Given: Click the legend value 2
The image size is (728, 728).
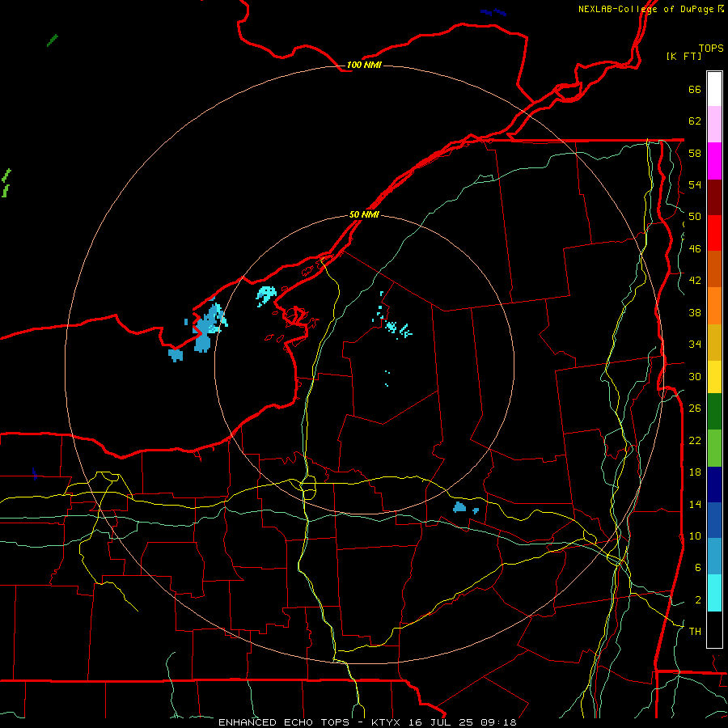Looking at the screenshot, I should click(698, 600).
